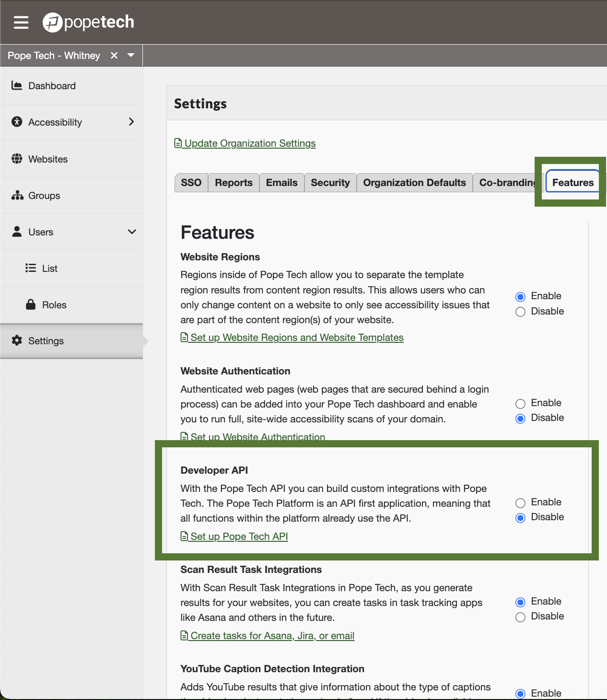Image resolution: width=607 pixels, height=700 pixels.
Task: Switch to the Security tab
Action: (330, 183)
